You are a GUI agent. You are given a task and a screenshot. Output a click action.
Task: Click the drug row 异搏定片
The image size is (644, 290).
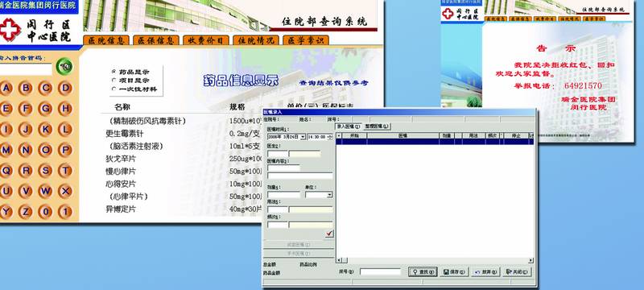click(x=121, y=209)
